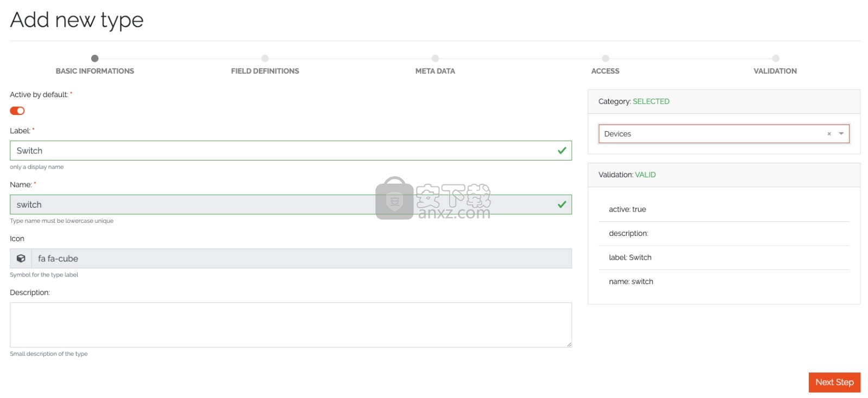Select the 'name: switch' validation row
This screenshot has height=398, width=868.
click(x=724, y=281)
